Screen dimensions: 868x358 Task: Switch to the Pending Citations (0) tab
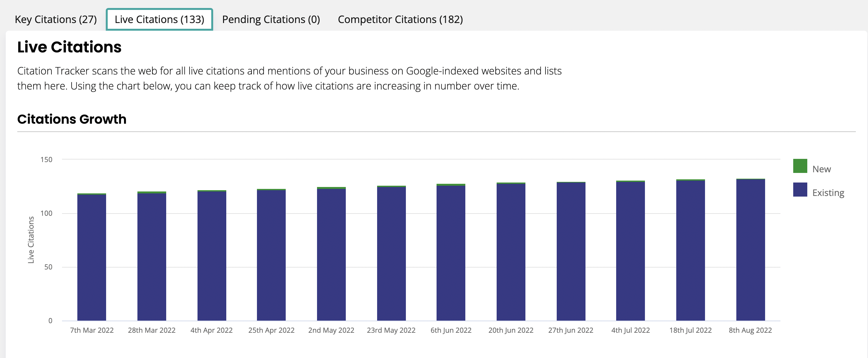pyautogui.click(x=271, y=19)
